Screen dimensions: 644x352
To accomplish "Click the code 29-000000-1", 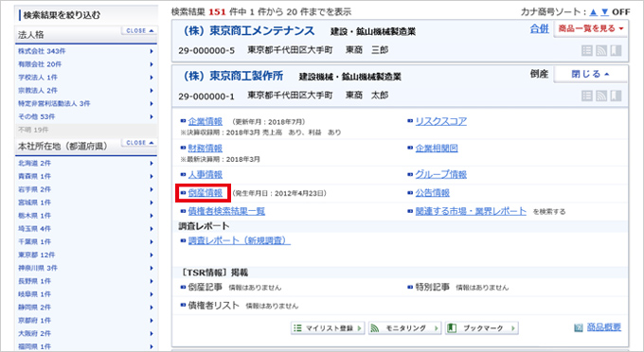I will click(x=206, y=97).
